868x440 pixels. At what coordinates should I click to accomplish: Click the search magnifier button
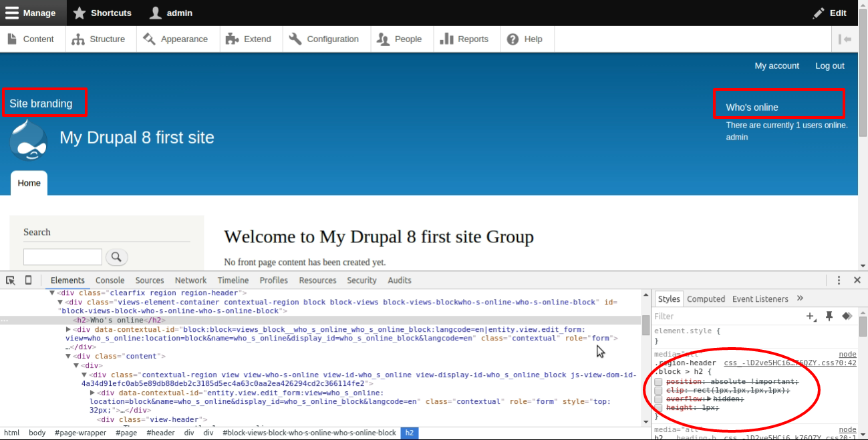(x=117, y=257)
